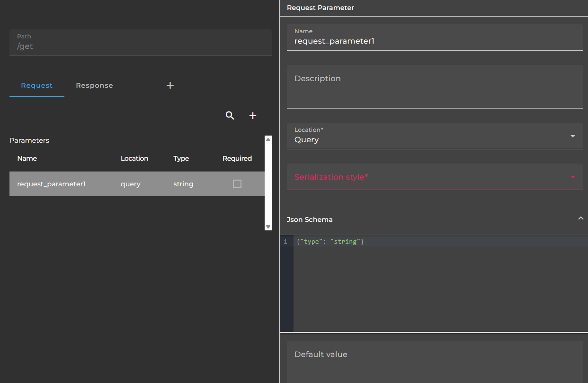The height and width of the screenshot is (383, 588).
Task: Open the Location dropdown set to Query
Action: (435, 136)
